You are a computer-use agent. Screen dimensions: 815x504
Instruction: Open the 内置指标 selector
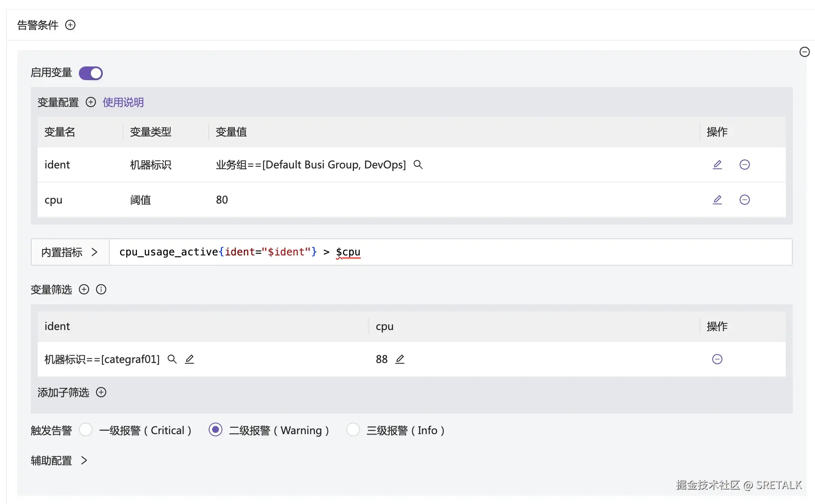[70, 252]
